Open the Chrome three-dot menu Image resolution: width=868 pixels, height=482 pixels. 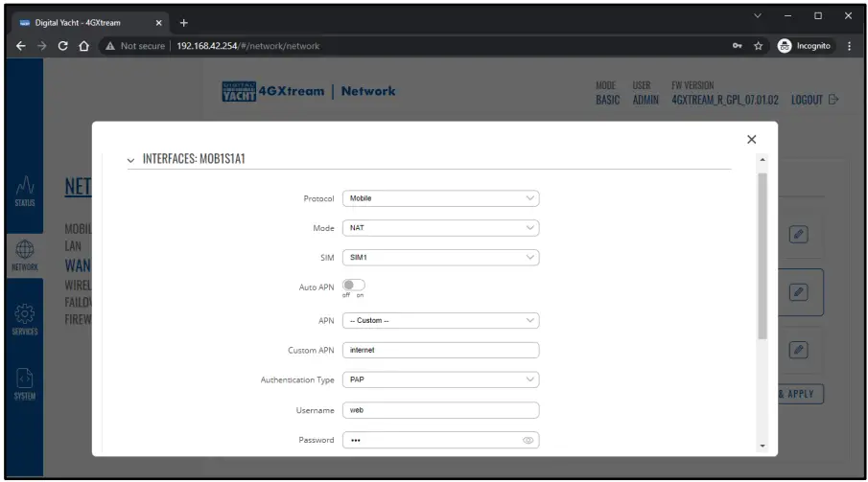click(849, 46)
